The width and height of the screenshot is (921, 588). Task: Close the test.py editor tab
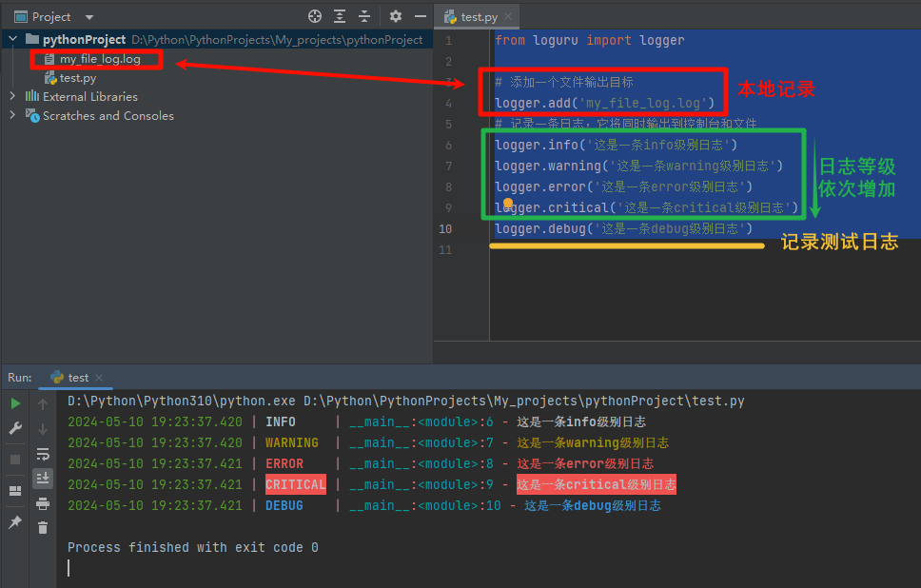[508, 16]
